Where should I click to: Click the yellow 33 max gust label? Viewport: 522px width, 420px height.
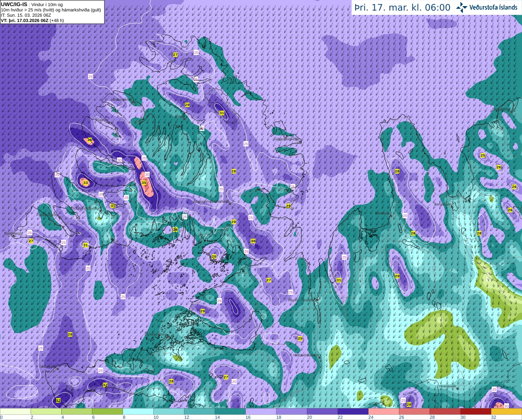pos(86,183)
